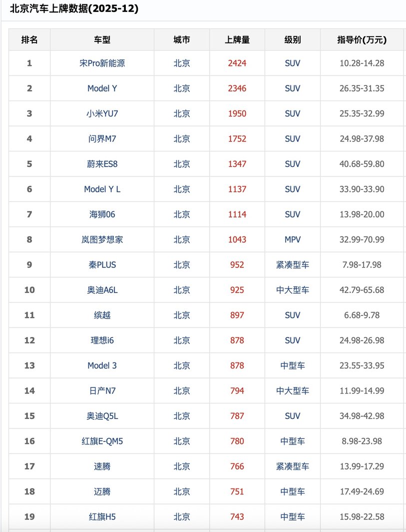406x532 pixels.
Task: Open the 海狮06 model page
Action: [x=102, y=214]
